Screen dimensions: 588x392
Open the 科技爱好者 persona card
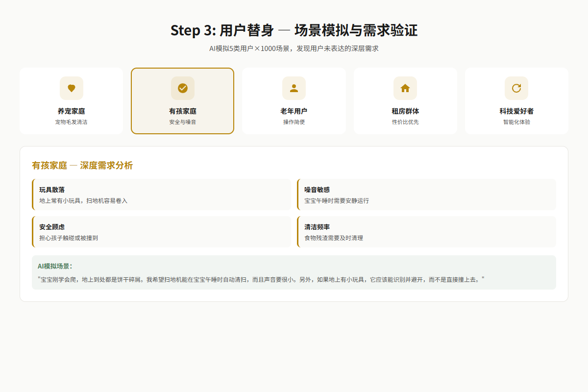pyautogui.click(x=516, y=101)
